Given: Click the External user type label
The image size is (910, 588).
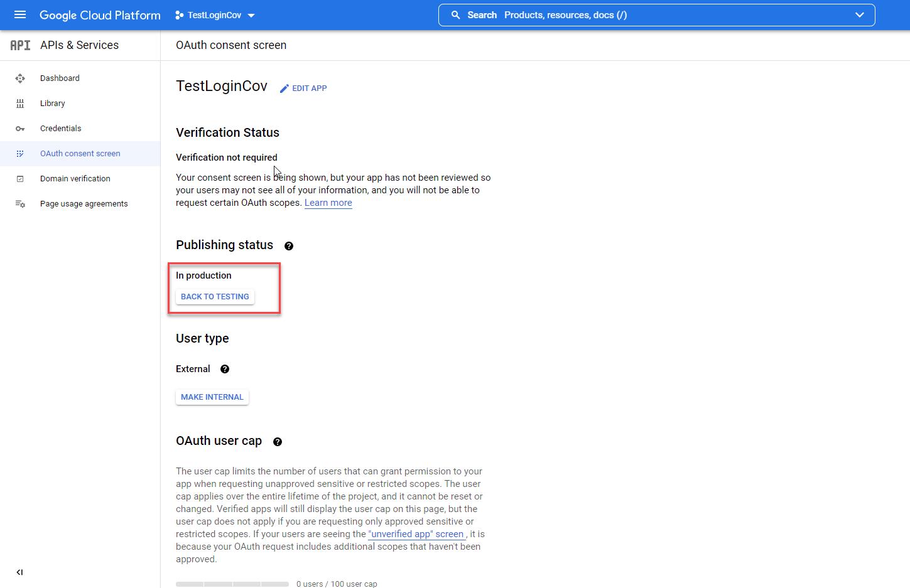Looking at the screenshot, I should [193, 369].
